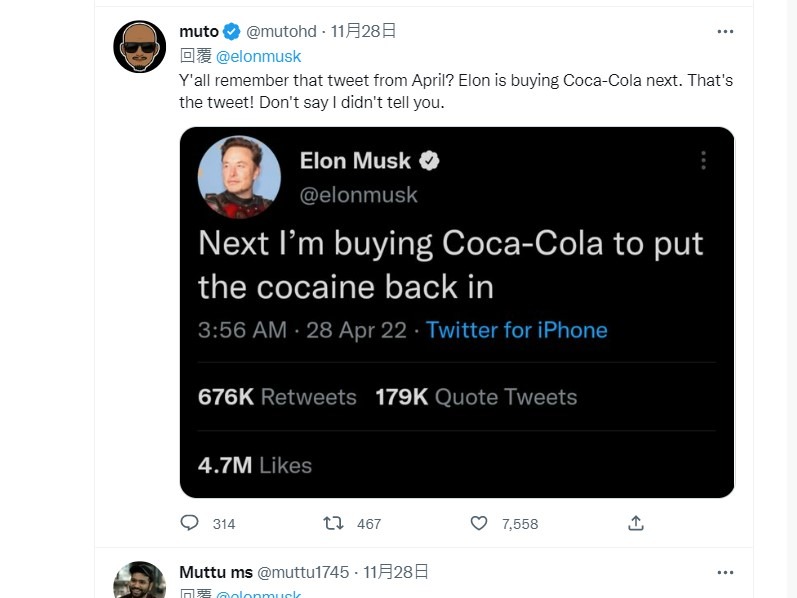Like the muto tweet with heart icon
Image resolution: width=797 pixels, height=598 pixels.
pyautogui.click(x=478, y=523)
